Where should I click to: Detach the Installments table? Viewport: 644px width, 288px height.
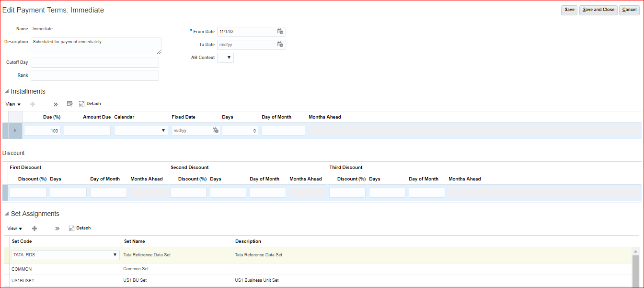coord(90,104)
